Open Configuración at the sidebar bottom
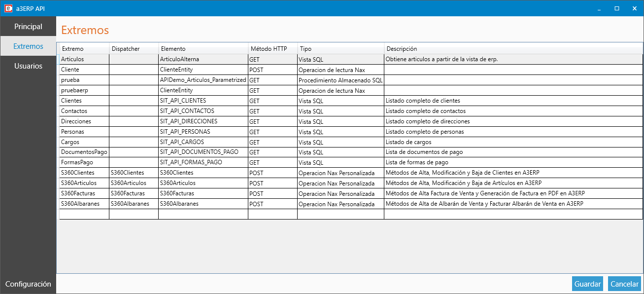 click(x=28, y=284)
